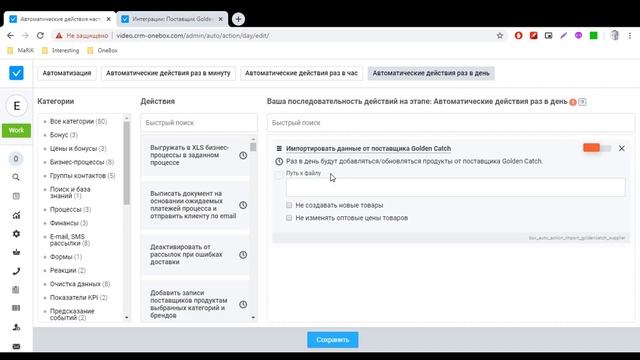Open settings gear in sidebar
Viewport: 640px width, 360px height.
click(16, 233)
